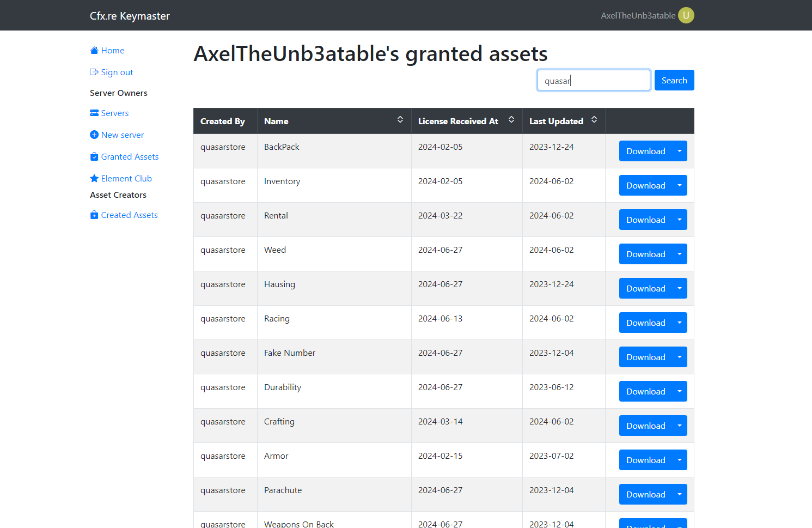Open New server link
This screenshot has height=528, width=812.
point(123,135)
